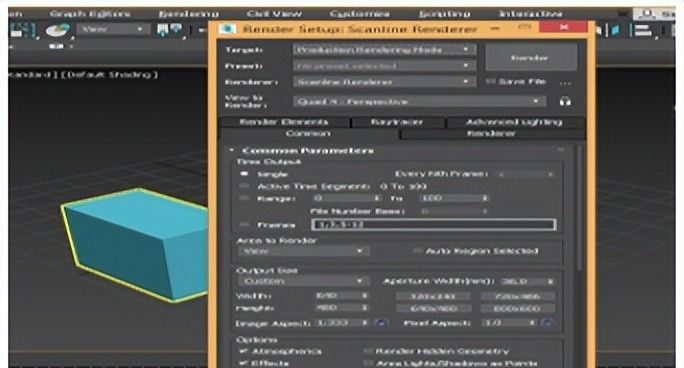Click the Height value field
Screen dimensions: 684x368
338,308
